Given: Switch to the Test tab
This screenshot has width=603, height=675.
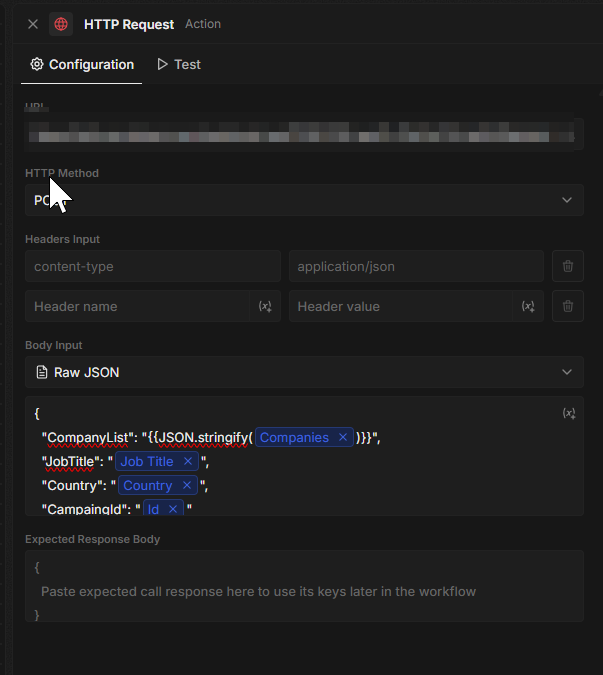Looking at the screenshot, I should [179, 65].
